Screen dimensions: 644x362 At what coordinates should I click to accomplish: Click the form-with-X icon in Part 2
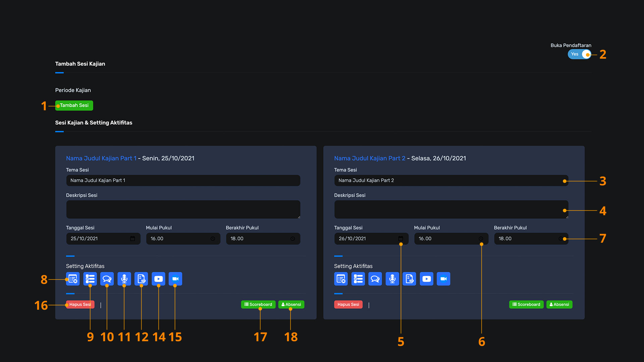(341, 279)
